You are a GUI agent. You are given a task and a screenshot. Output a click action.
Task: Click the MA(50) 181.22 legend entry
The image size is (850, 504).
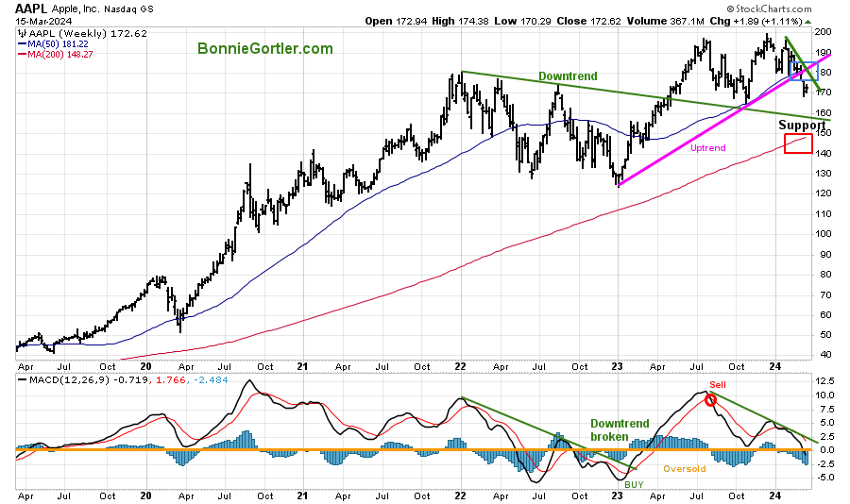53,44
